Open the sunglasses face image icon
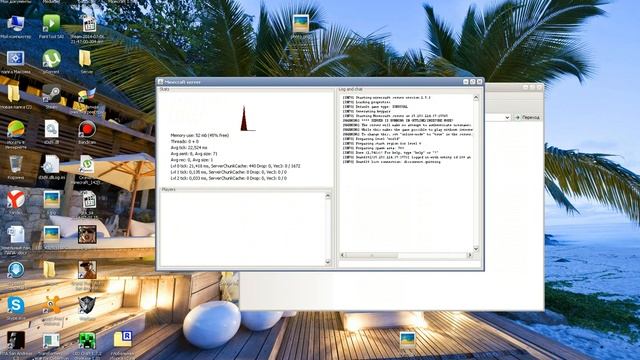This screenshot has height=360, width=640. pos(87,235)
